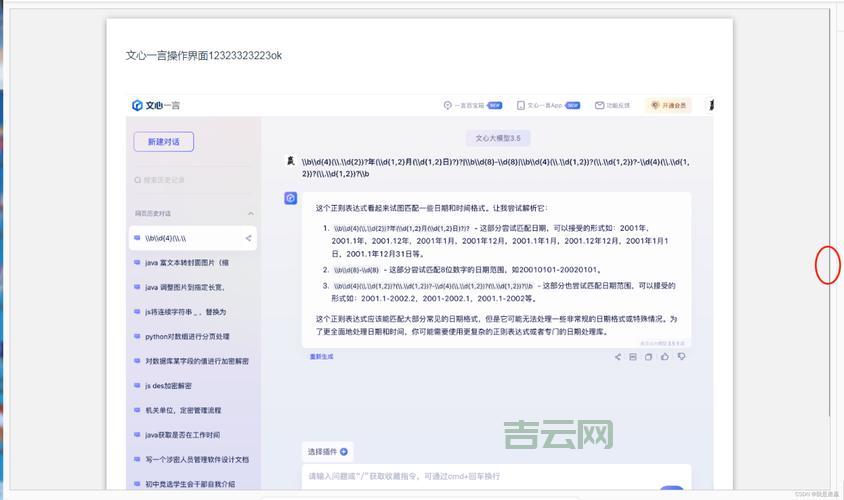Image resolution: width=844 pixels, height=500 pixels.
Task: Click answer intro line 这个正则表达式看起来试图匹配
Action: (431, 208)
